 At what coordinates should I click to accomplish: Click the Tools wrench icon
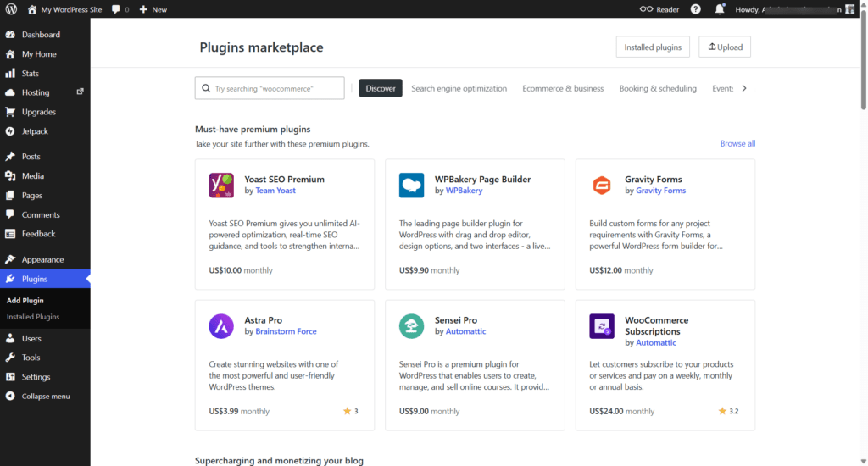[x=10, y=358]
